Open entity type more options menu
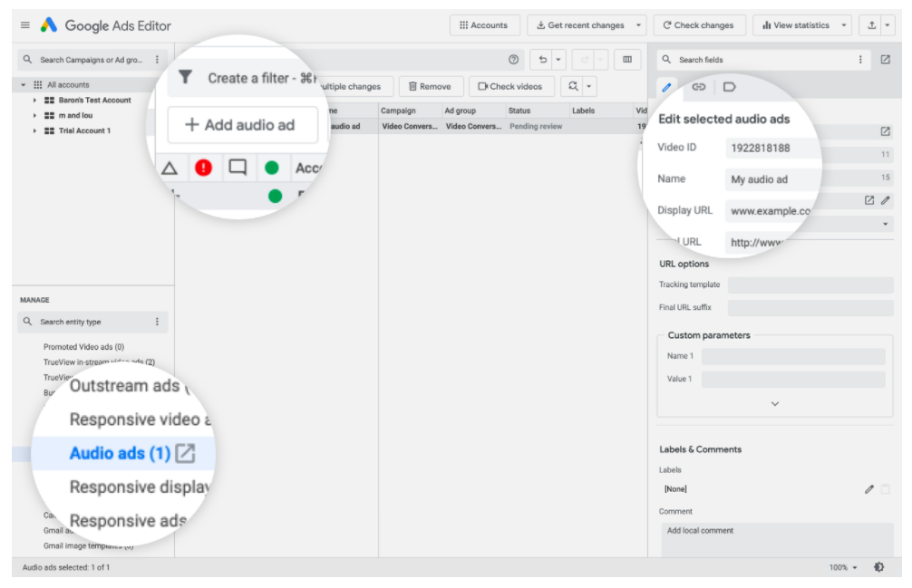 click(x=157, y=322)
